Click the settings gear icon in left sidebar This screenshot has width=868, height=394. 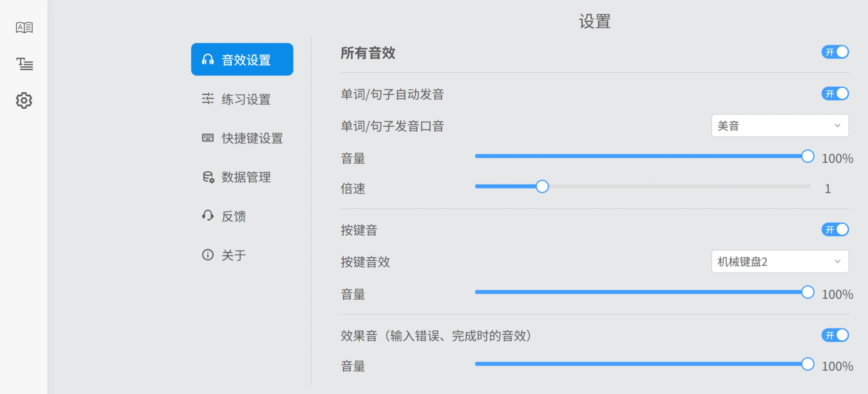click(24, 101)
